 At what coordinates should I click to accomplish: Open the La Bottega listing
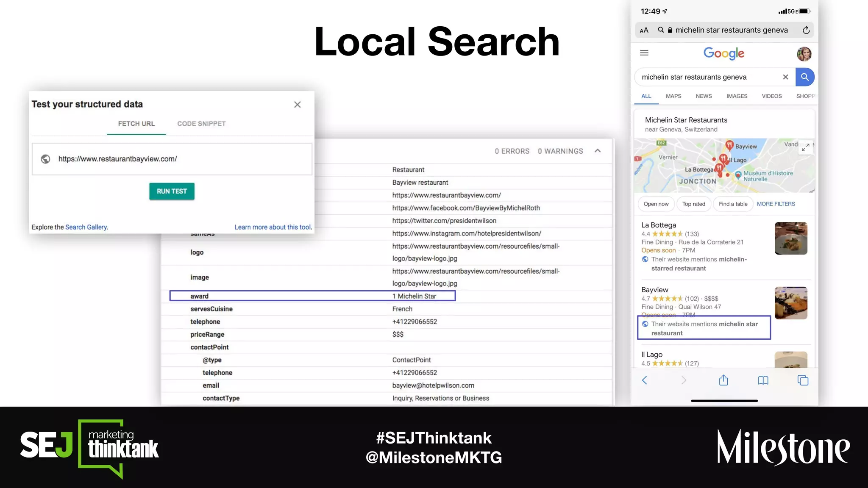[659, 225]
